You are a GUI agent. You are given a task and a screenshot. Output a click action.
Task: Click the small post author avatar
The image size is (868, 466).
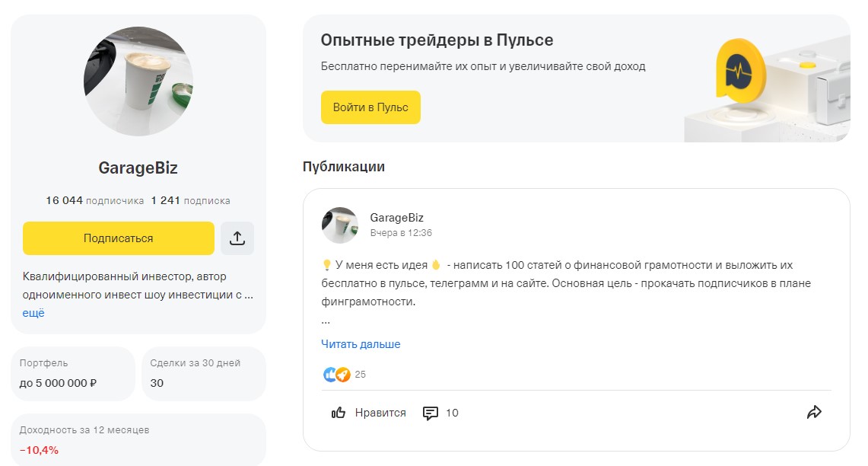coord(340,225)
